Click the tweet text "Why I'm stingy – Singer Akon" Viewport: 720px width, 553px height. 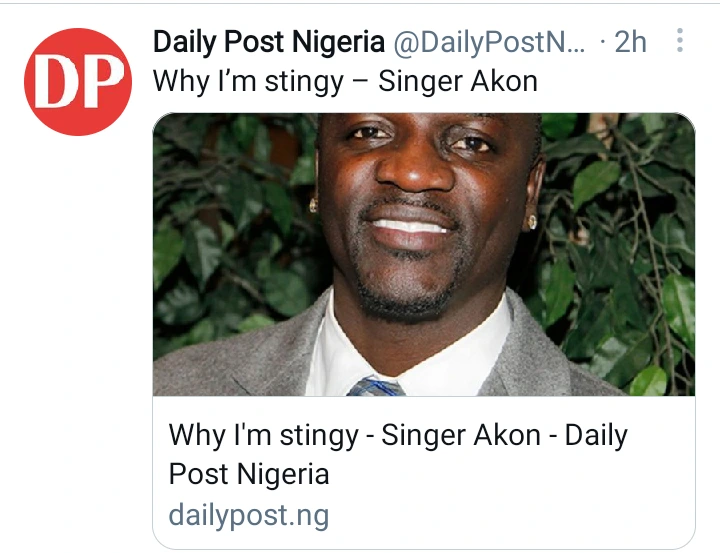pyautogui.click(x=345, y=81)
